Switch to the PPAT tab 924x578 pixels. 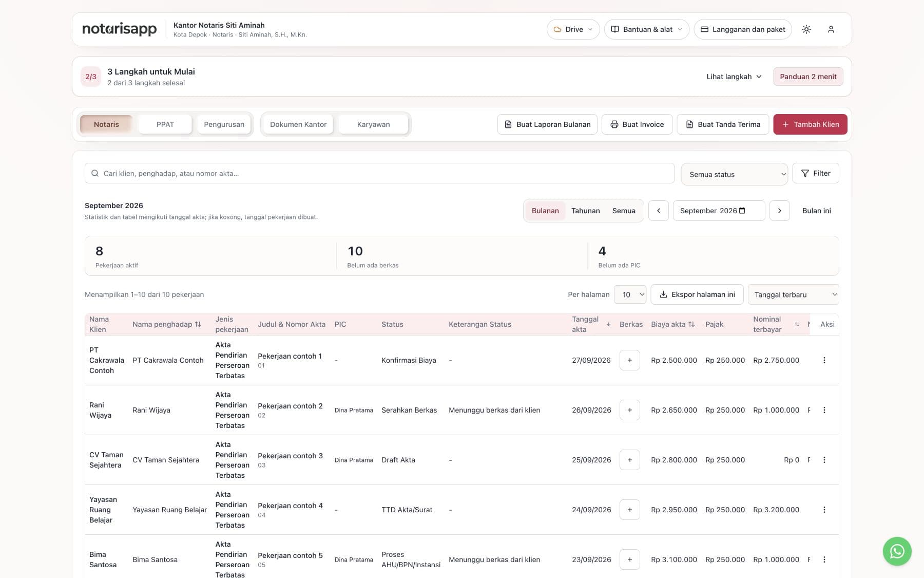coord(165,124)
